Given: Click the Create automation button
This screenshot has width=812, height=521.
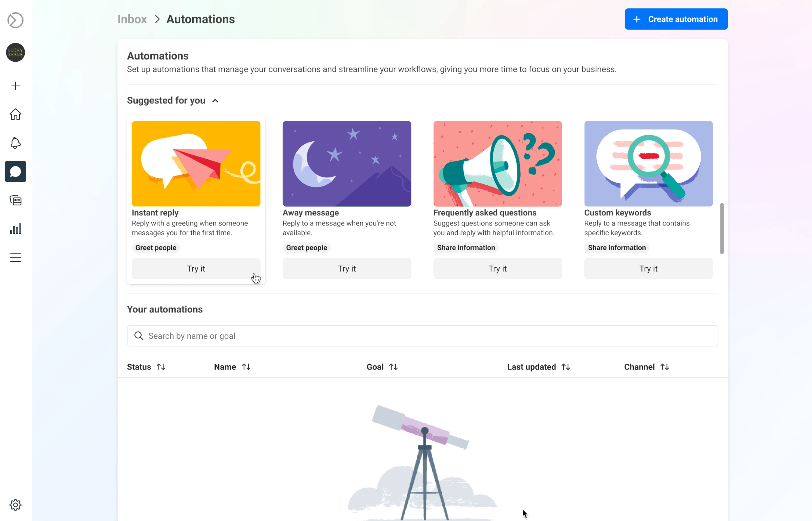Looking at the screenshot, I should point(676,19).
